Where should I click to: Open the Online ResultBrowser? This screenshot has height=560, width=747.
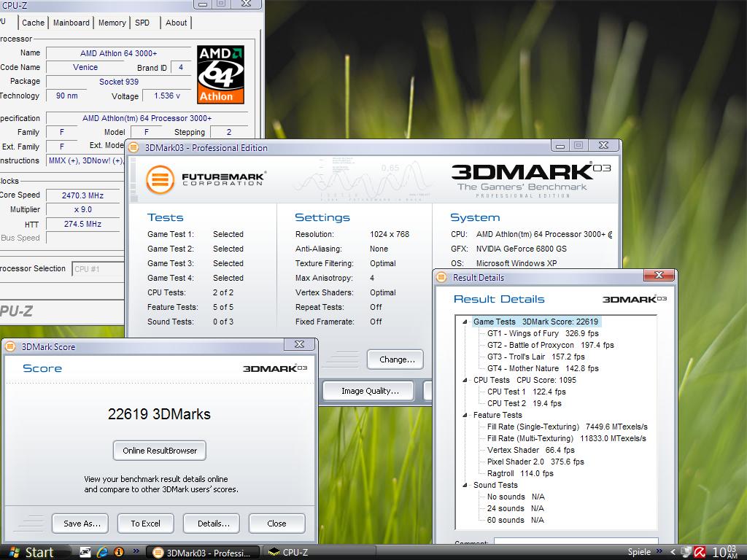[160, 451]
